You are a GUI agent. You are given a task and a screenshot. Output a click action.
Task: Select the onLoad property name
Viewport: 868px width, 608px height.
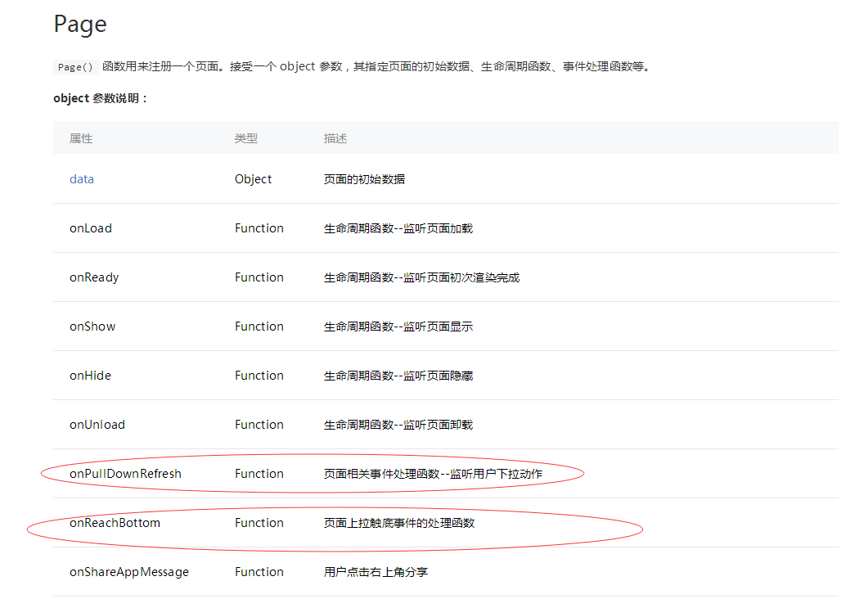click(91, 228)
